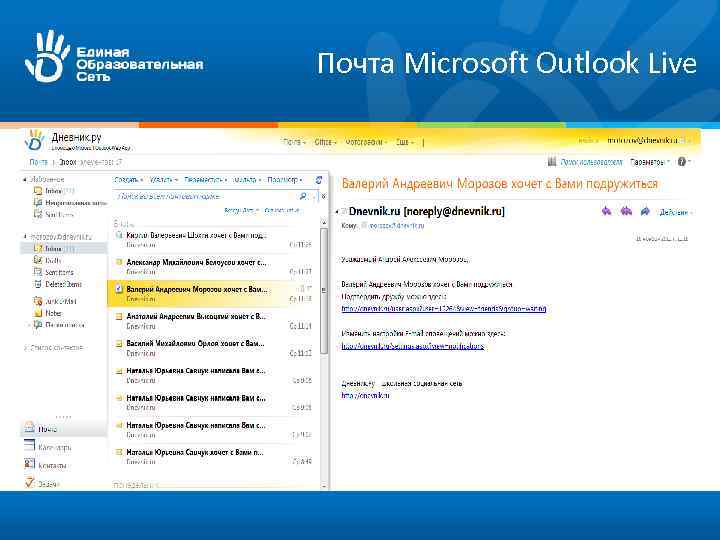The width and height of the screenshot is (720, 540).
Task: Clear the search with the X icon
Action: 323,196
